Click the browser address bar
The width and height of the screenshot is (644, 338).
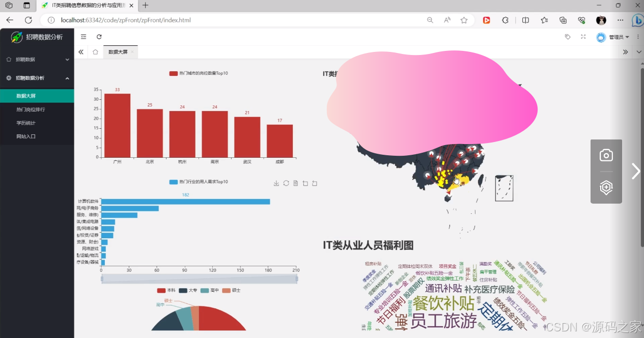tap(153, 20)
